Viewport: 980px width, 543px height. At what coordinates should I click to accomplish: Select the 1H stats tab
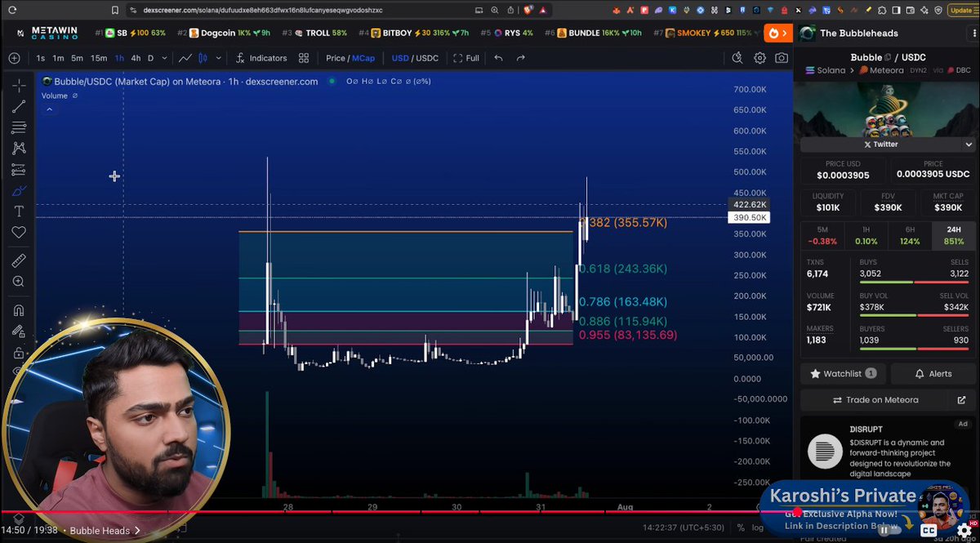coord(866,235)
